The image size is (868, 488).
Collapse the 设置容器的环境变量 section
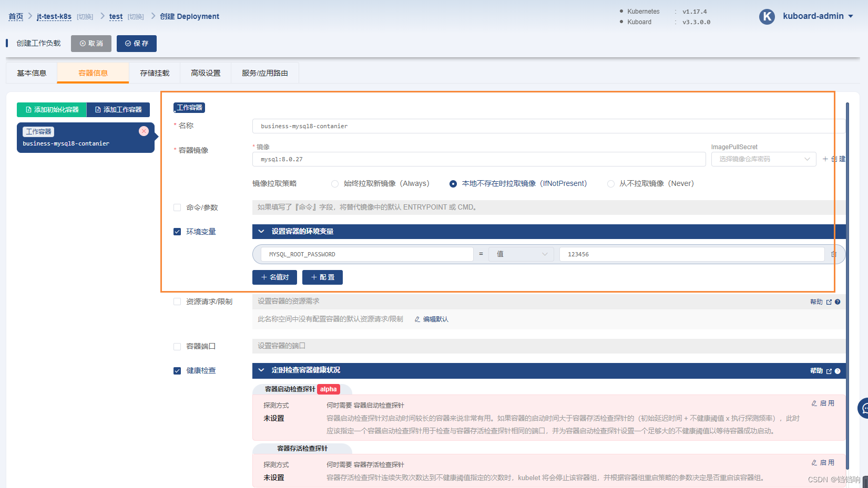[261, 232]
